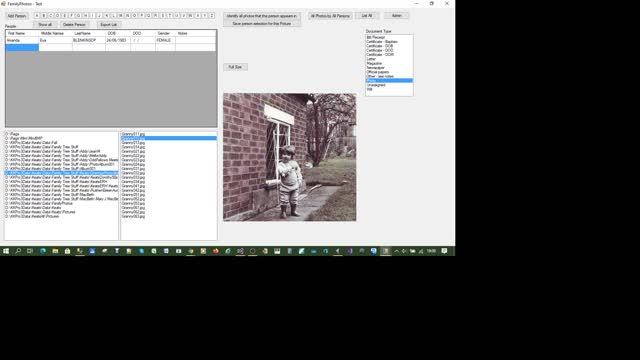Filter people by letter A button
640x360 pixels.
coord(37,16)
